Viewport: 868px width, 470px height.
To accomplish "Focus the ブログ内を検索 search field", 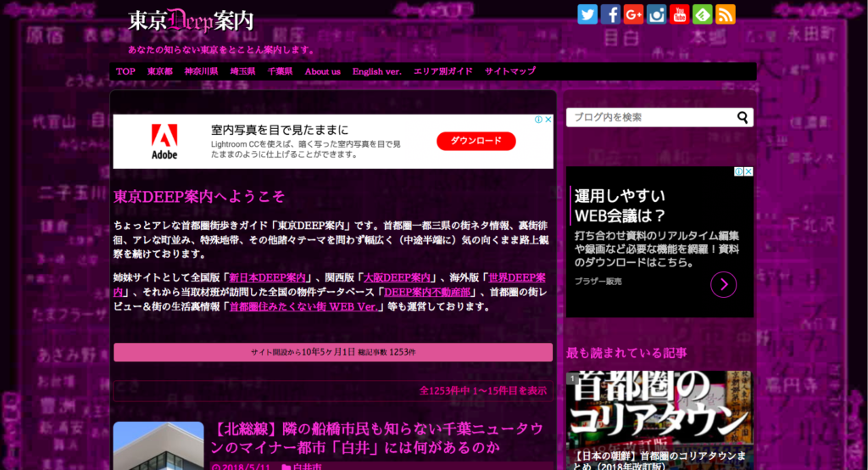I will [x=652, y=117].
